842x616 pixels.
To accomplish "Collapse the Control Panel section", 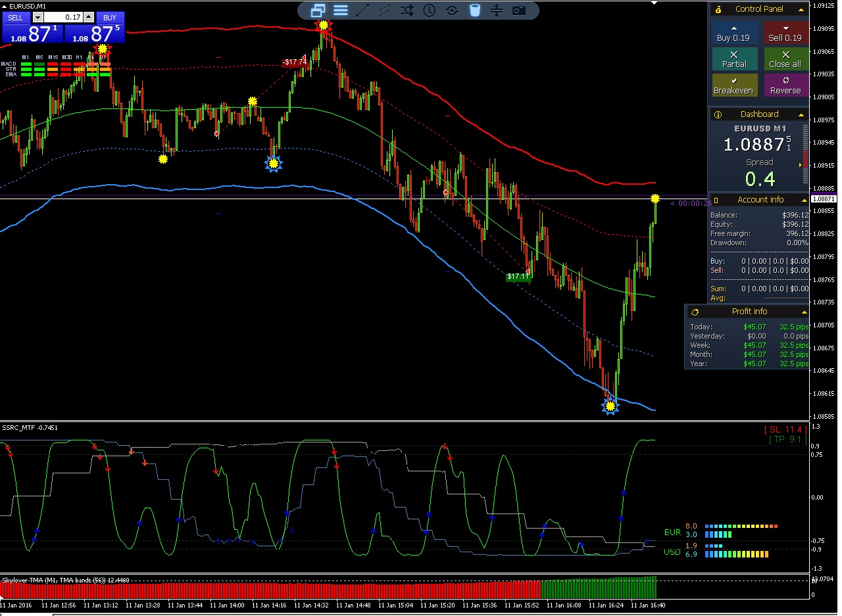I will tap(802, 9).
